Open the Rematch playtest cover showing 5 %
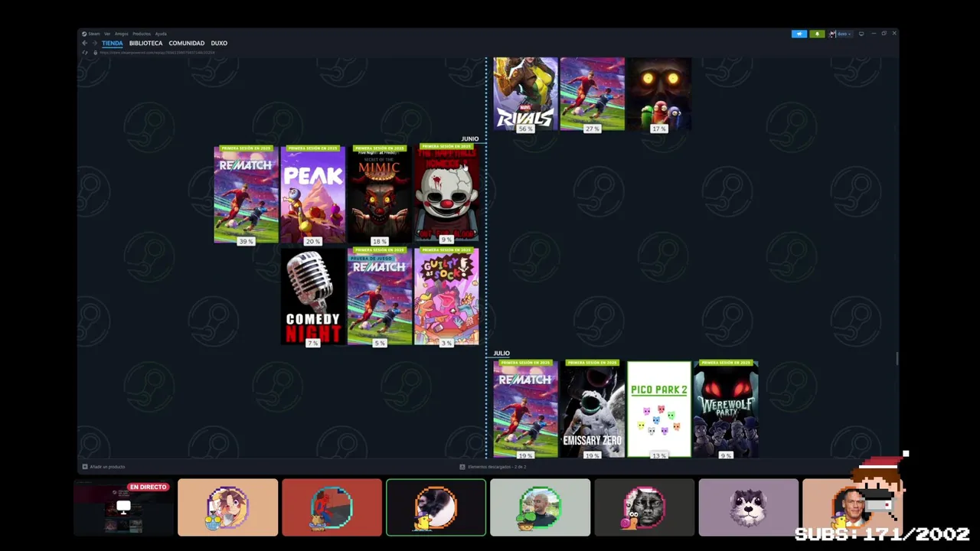The width and height of the screenshot is (980, 551). tap(379, 296)
